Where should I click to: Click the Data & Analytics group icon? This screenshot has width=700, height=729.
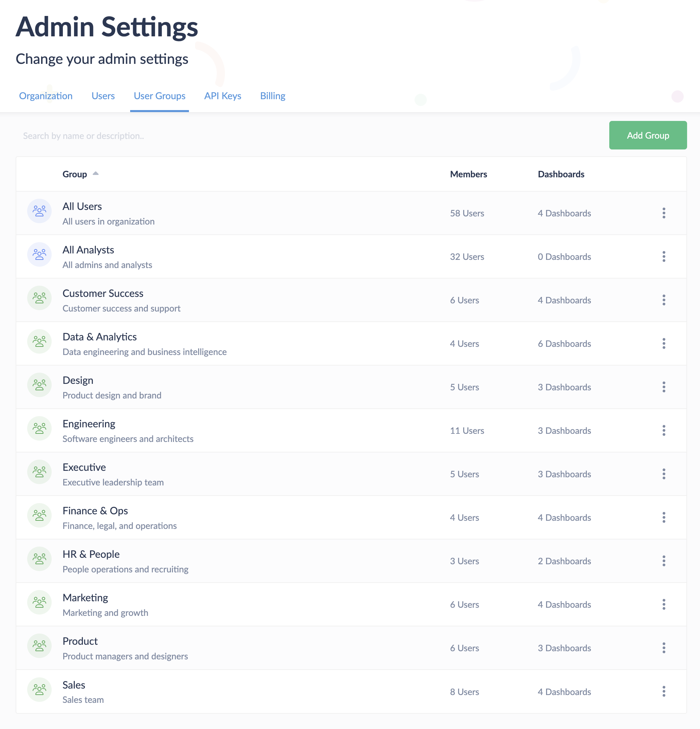point(39,341)
